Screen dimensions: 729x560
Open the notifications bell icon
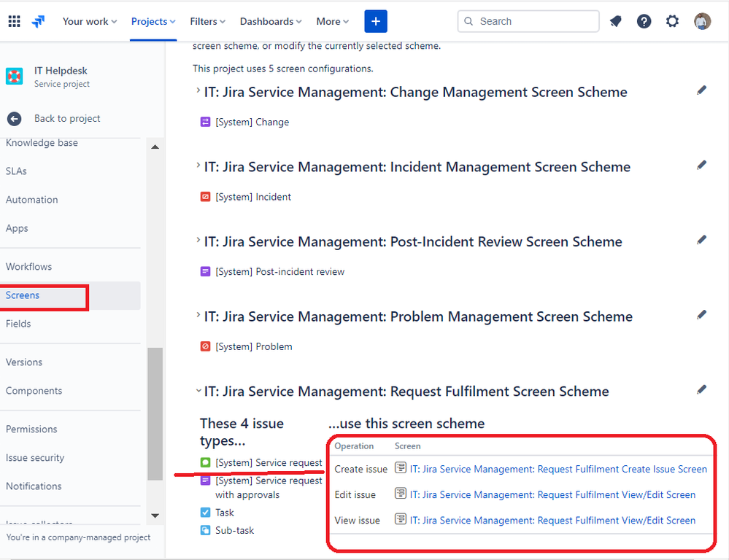[615, 21]
